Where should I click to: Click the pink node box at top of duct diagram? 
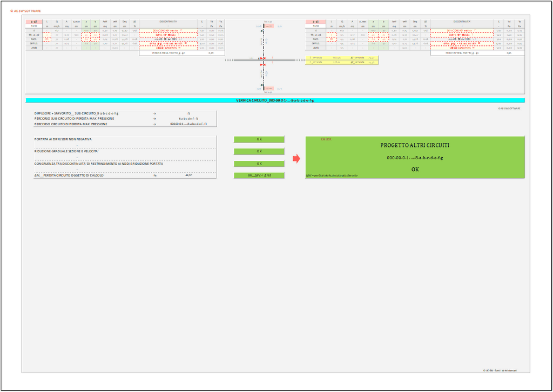(x=269, y=26)
